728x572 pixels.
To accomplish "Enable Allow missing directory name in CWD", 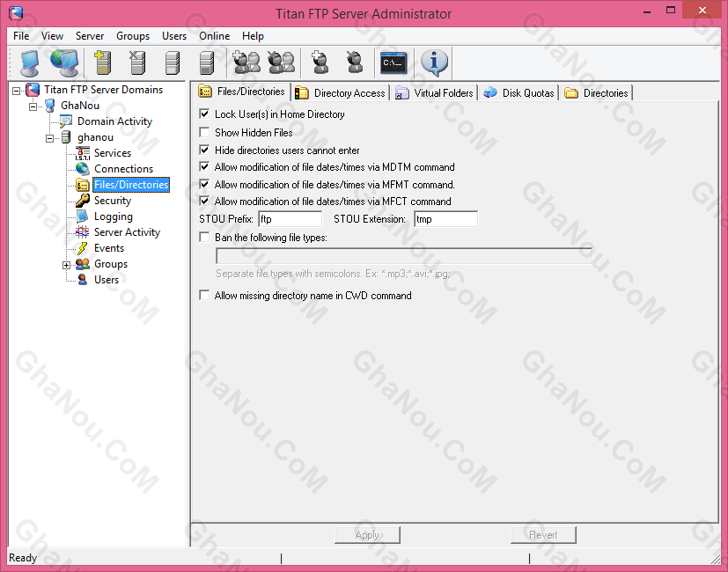I will [204, 296].
